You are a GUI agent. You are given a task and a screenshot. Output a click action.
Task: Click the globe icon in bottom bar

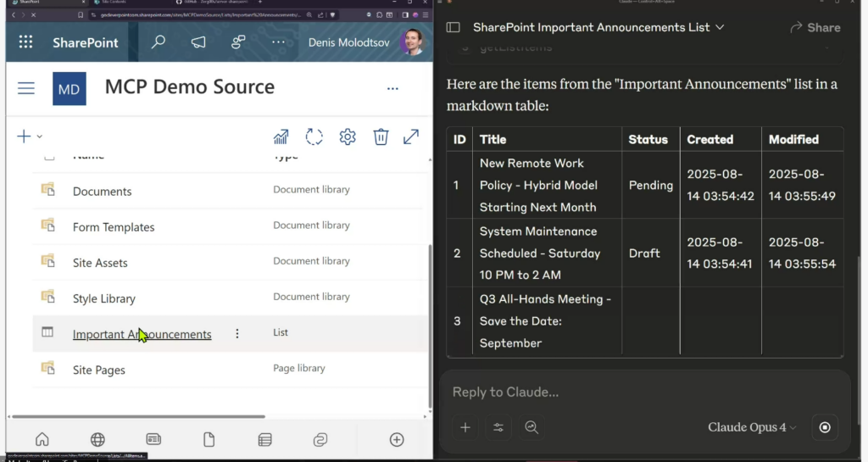97,440
